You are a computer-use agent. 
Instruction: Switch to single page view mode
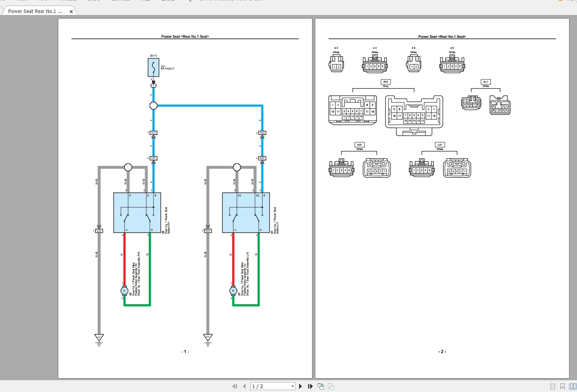click(x=553, y=386)
